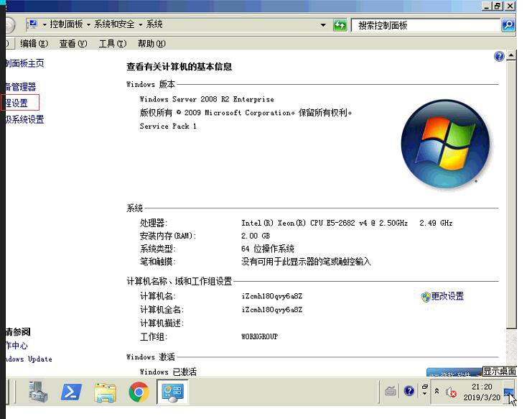Click the WORKGROUP value
The image size is (532, 419).
pos(260,337)
